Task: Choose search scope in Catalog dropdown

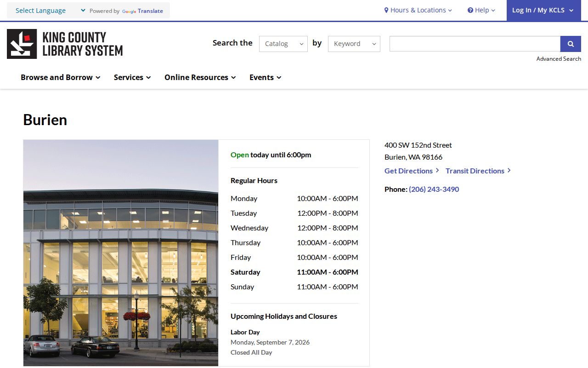Action: click(283, 44)
